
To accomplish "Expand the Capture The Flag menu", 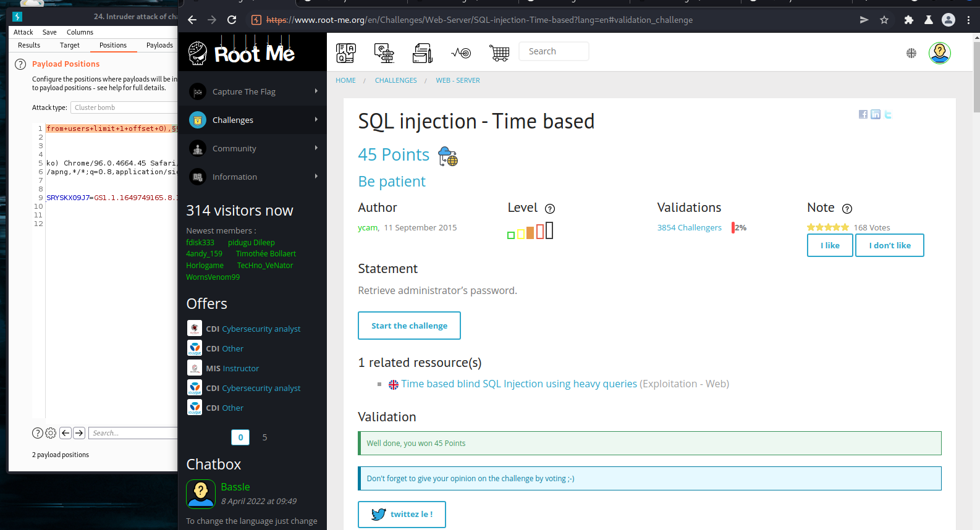I will point(252,91).
